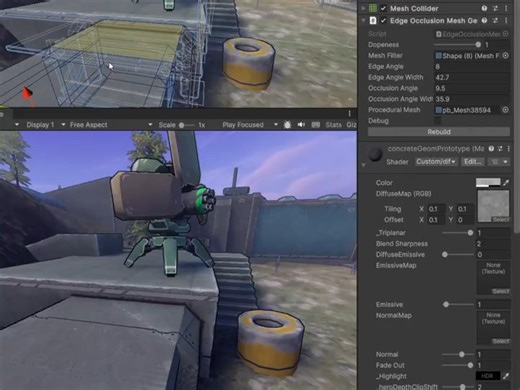The width and height of the screenshot is (520, 390).
Task: Disable the Edge Occlusion Mesh component checkbox
Action: [383, 21]
